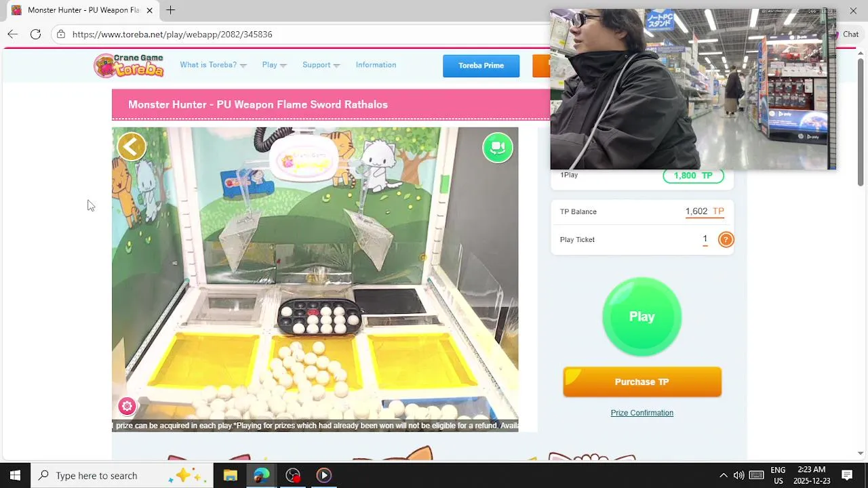Open the touch keyboard tray icon
This screenshot has width=868, height=488.
(757, 475)
